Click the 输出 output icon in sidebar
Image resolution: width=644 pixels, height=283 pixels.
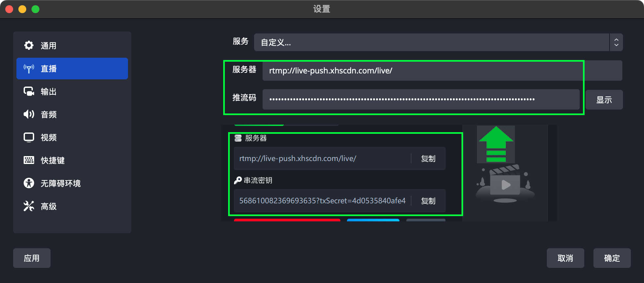point(29,91)
